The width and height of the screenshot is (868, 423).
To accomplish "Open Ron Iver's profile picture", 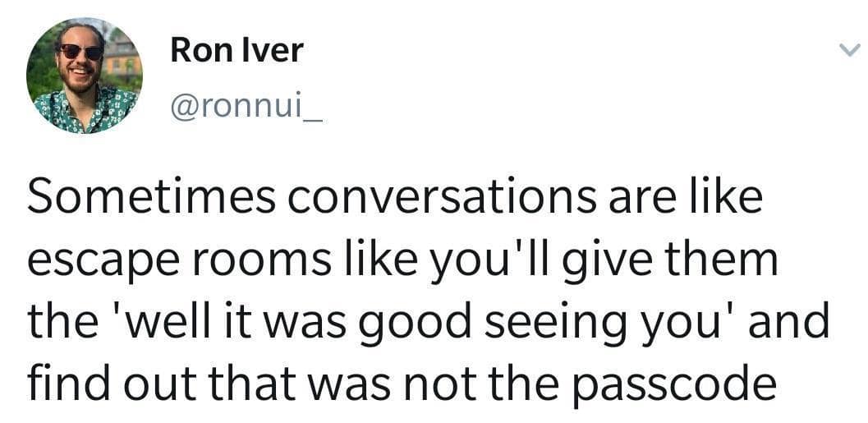I will point(85,75).
